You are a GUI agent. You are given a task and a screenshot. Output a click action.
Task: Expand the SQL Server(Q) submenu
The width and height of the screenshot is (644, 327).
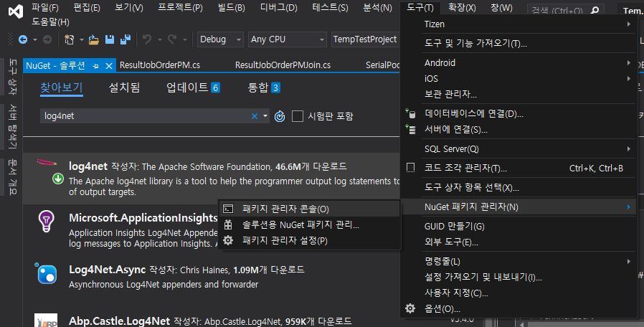629,148
